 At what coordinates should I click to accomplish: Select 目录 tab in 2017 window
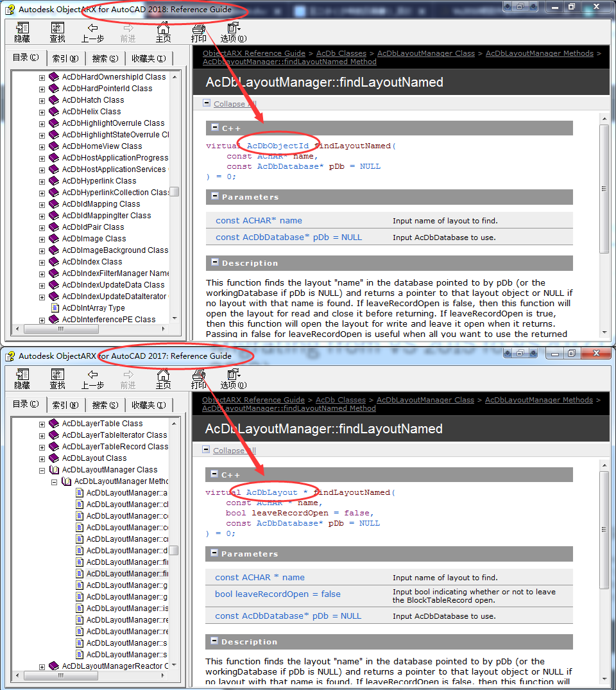click(x=26, y=404)
